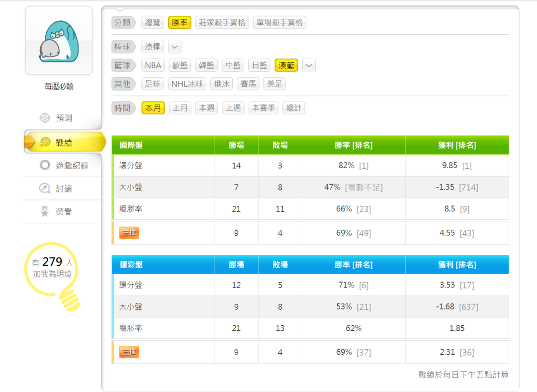Click the 遊戲紀錄 circle icon
Viewport: 537px width, 392px height.
tap(45, 165)
